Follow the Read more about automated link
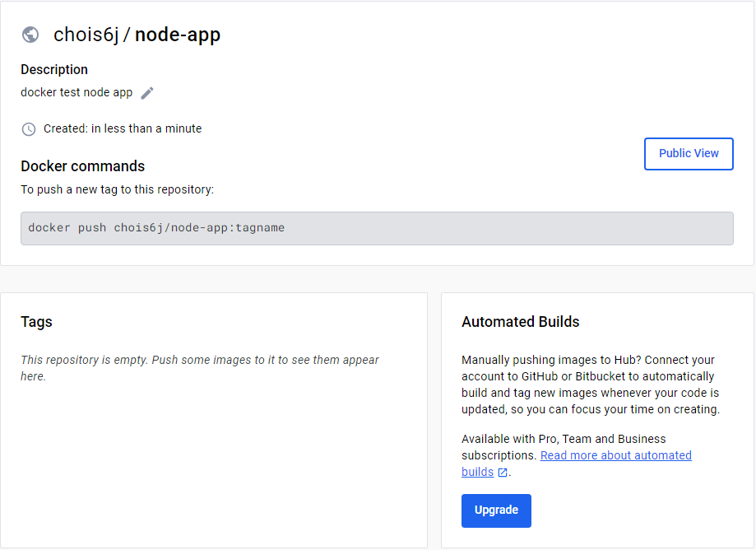Viewport: 756px width, 550px height. coord(615,455)
